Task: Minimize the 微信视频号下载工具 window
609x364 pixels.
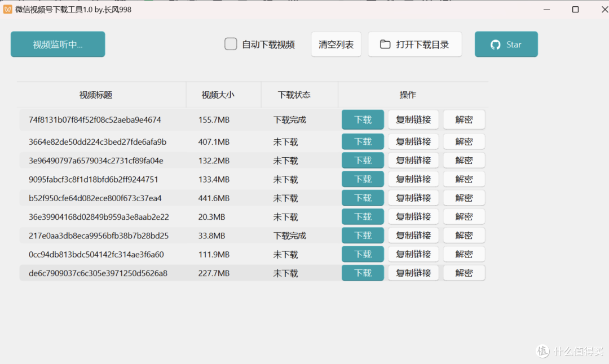Action: pos(547,10)
